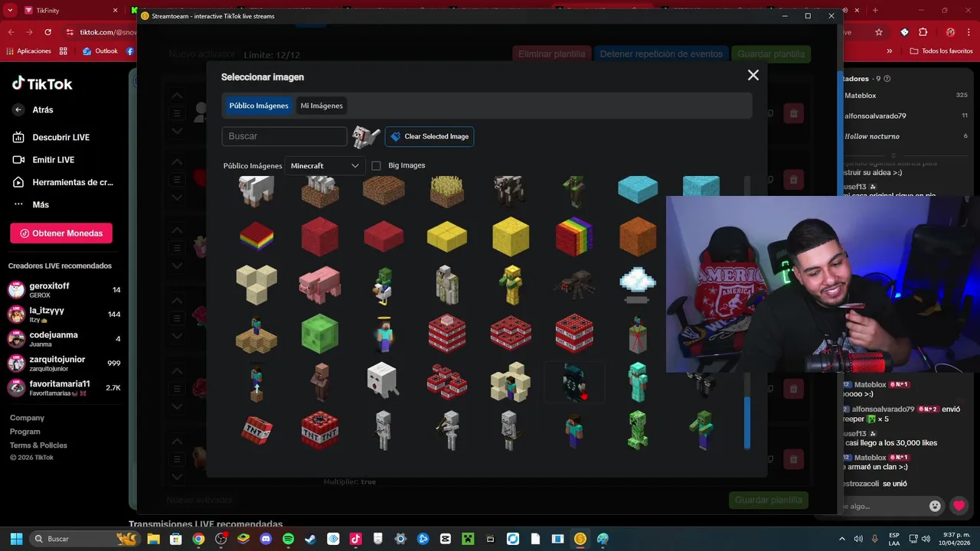Select the iron golem image
980x551 pixels.
click(x=446, y=285)
